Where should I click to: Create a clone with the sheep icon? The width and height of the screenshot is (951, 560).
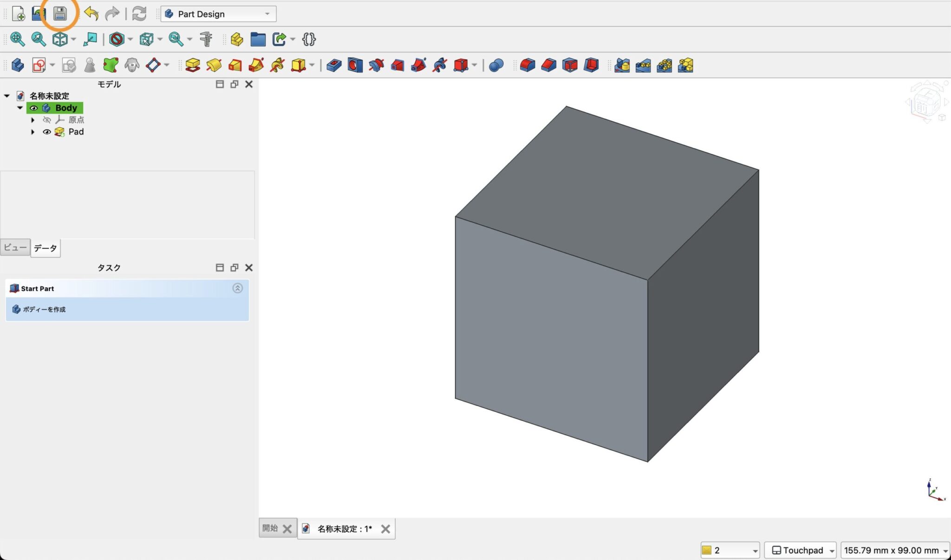click(x=132, y=65)
